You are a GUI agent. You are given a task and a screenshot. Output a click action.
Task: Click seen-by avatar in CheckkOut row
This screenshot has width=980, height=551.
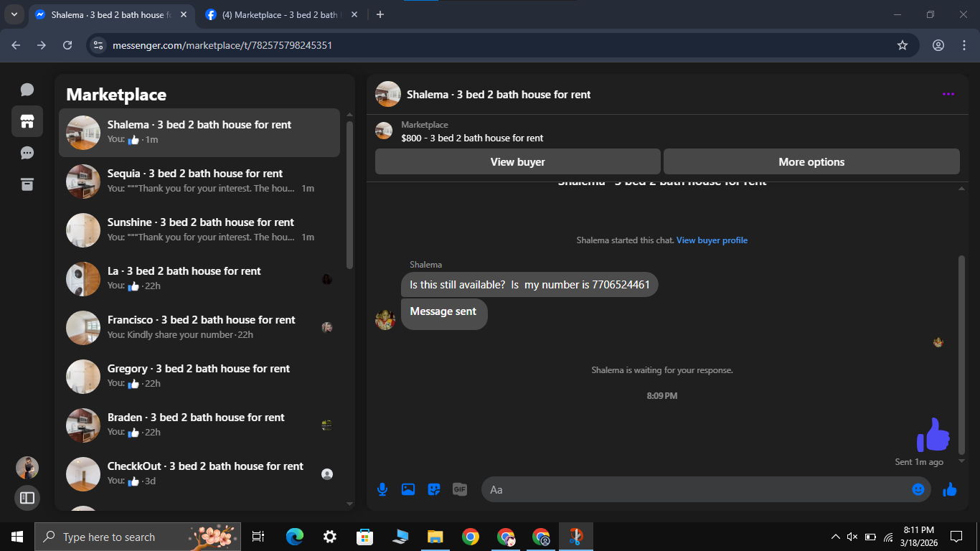pyautogui.click(x=327, y=474)
